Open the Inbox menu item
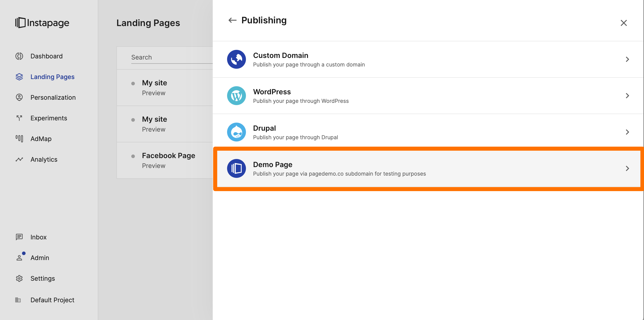The width and height of the screenshot is (644, 320). 38,237
